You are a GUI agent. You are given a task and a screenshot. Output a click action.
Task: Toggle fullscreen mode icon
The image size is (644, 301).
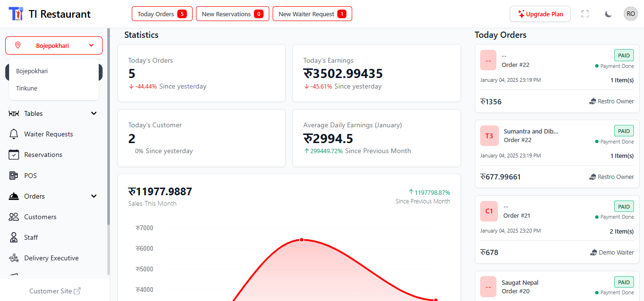coord(585,14)
